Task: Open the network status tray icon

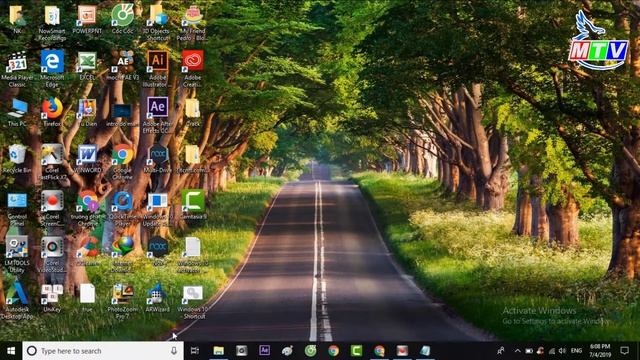Action: click(552, 351)
